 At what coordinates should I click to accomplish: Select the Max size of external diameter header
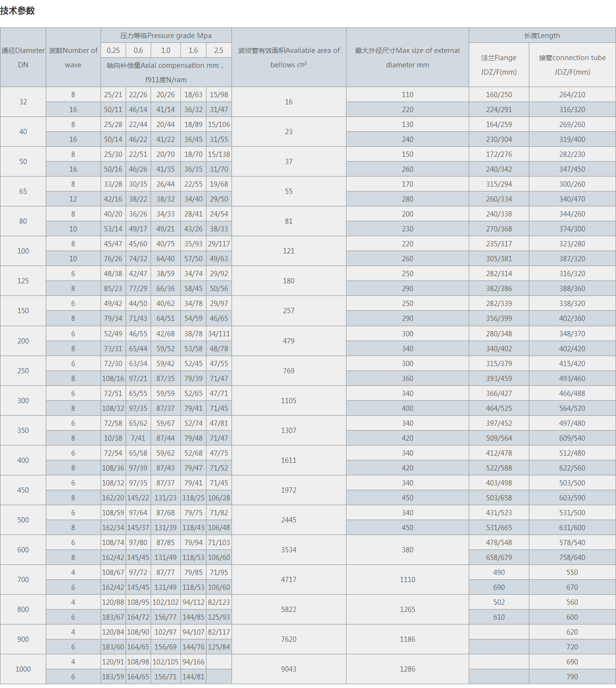click(407, 57)
